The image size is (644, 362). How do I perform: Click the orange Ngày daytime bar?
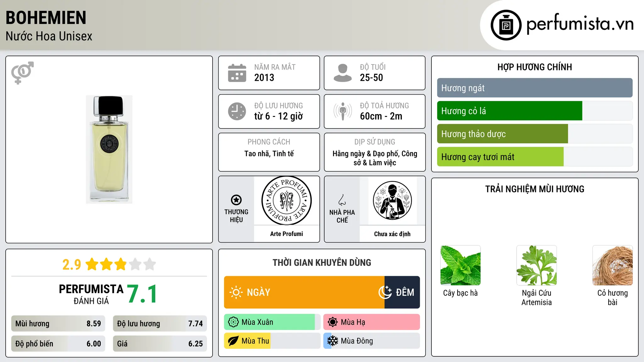tap(304, 292)
